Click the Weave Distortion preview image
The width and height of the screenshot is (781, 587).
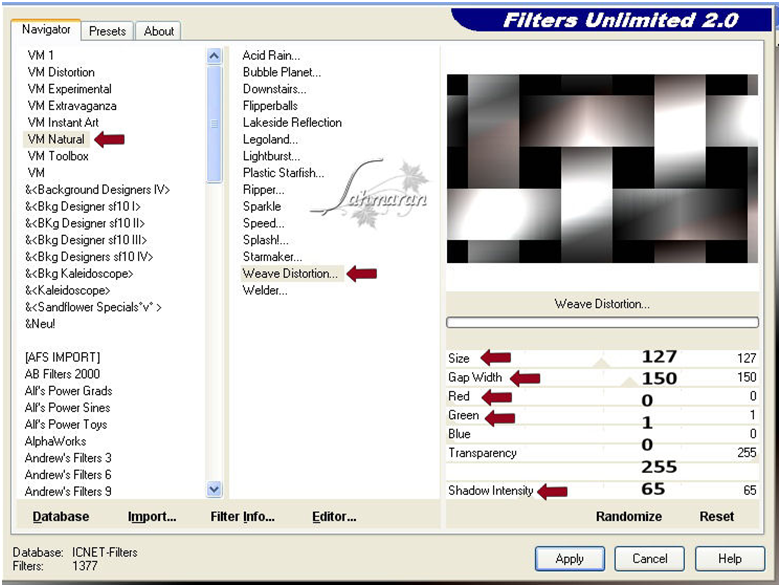pyautogui.click(x=602, y=169)
